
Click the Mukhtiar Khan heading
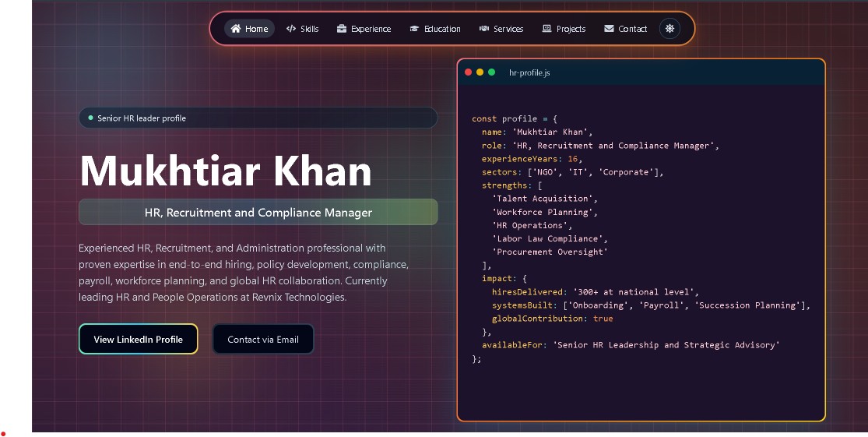click(226, 171)
